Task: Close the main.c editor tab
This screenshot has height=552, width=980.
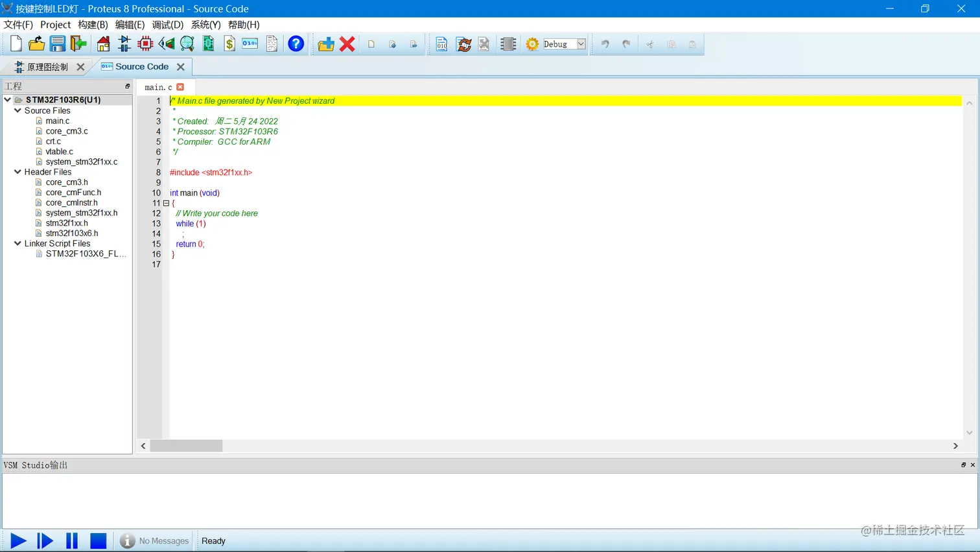Action: 180,87
